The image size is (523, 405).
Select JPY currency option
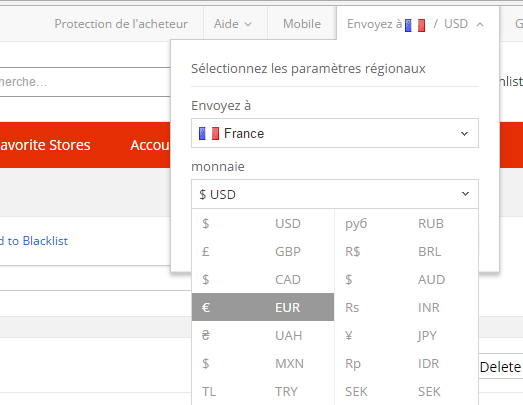tap(406, 335)
